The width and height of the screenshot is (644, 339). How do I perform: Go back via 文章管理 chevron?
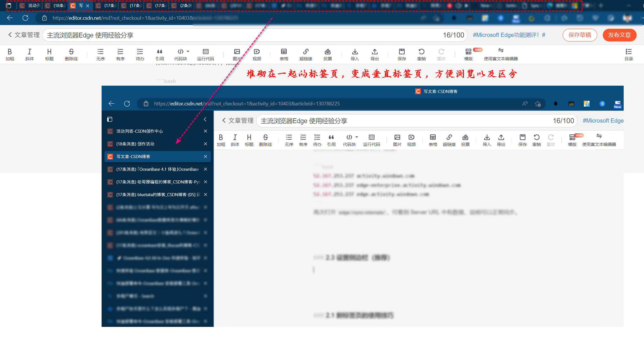pos(10,35)
